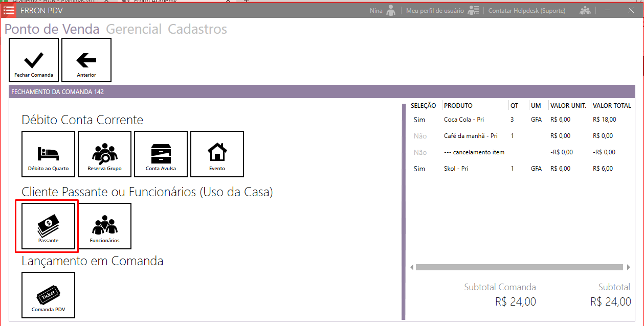Select the Evento house icon
644x326 pixels.
(x=217, y=154)
